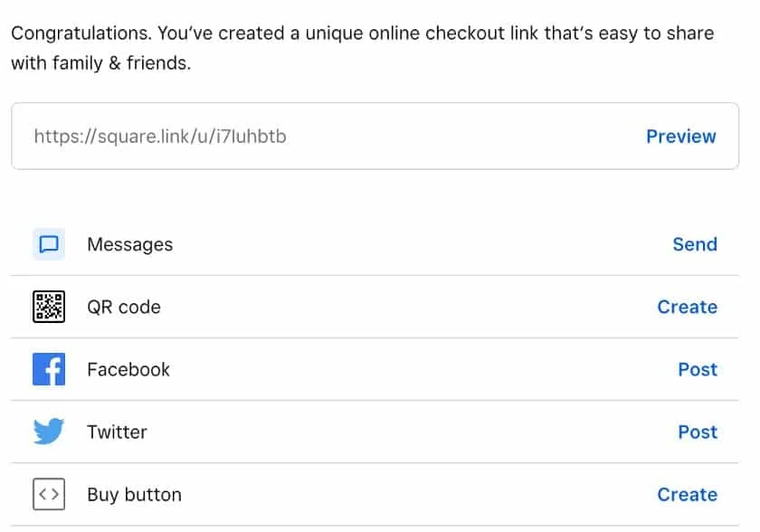Send the link via Messages
The height and width of the screenshot is (532, 760).
click(695, 244)
